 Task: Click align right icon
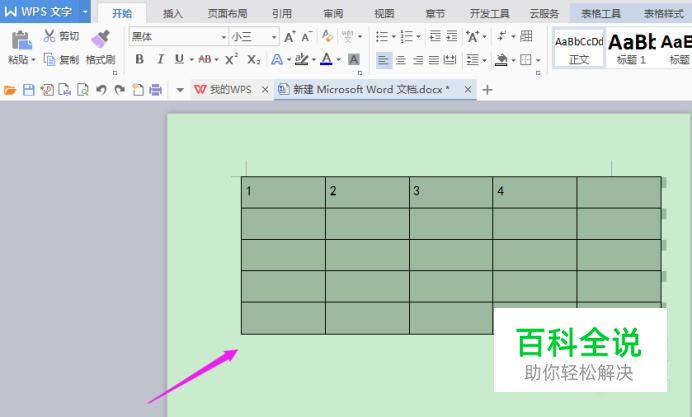[417, 60]
